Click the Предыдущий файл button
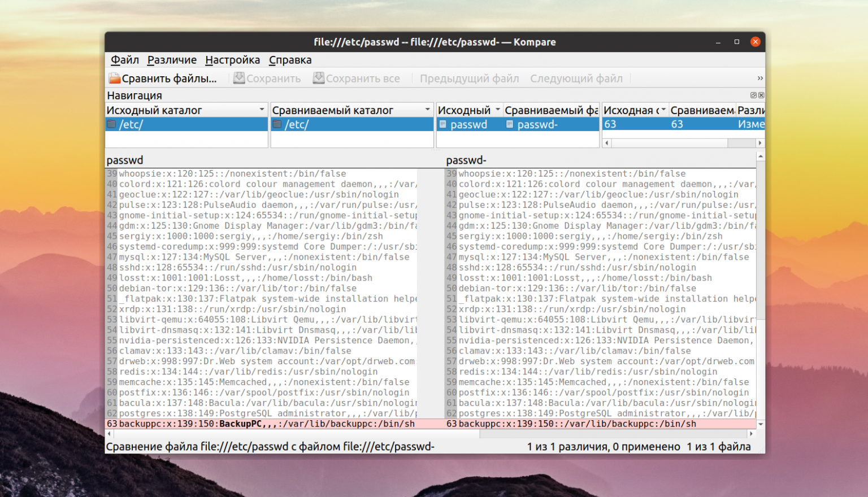 point(469,79)
